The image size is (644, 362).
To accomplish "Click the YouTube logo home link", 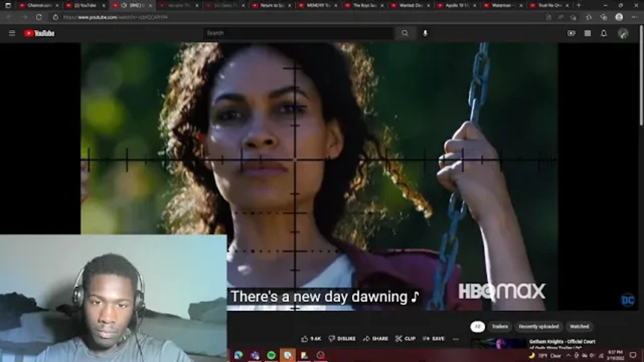I will click(x=39, y=33).
